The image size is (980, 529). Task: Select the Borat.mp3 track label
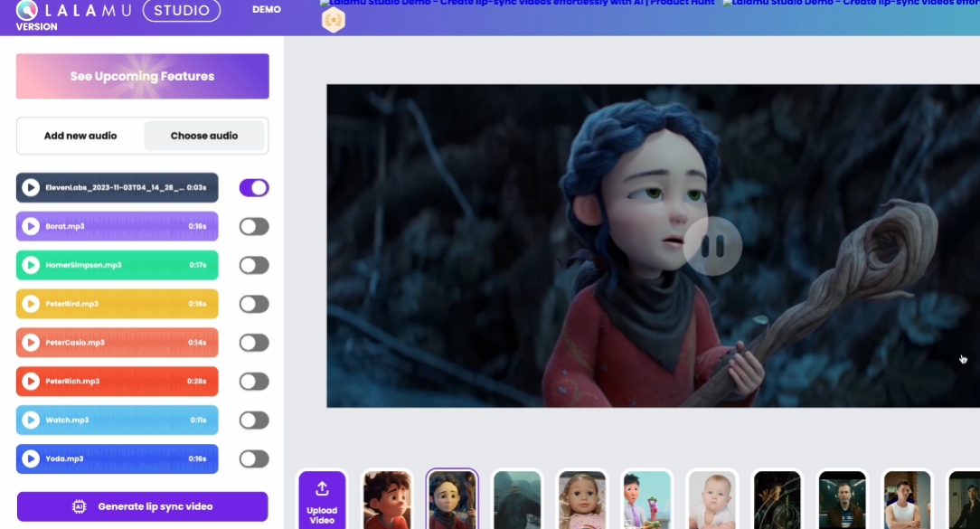65,226
